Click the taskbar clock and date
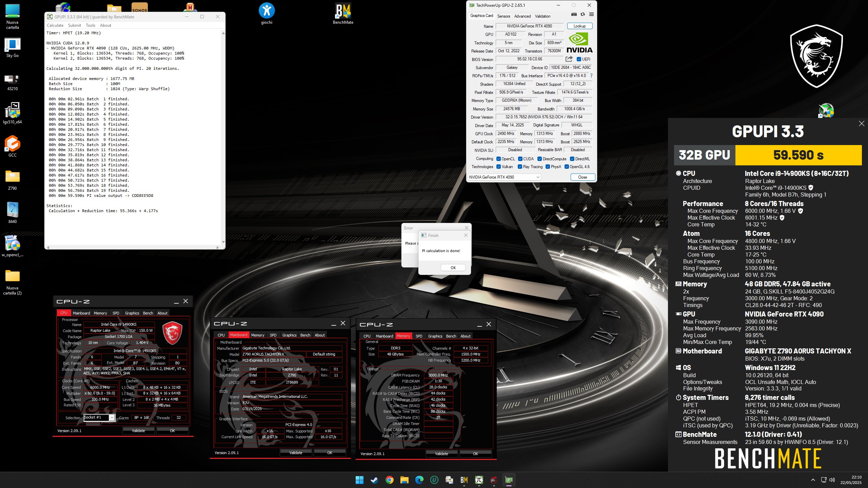This screenshot has width=868, height=488. [x=851, y=480]
